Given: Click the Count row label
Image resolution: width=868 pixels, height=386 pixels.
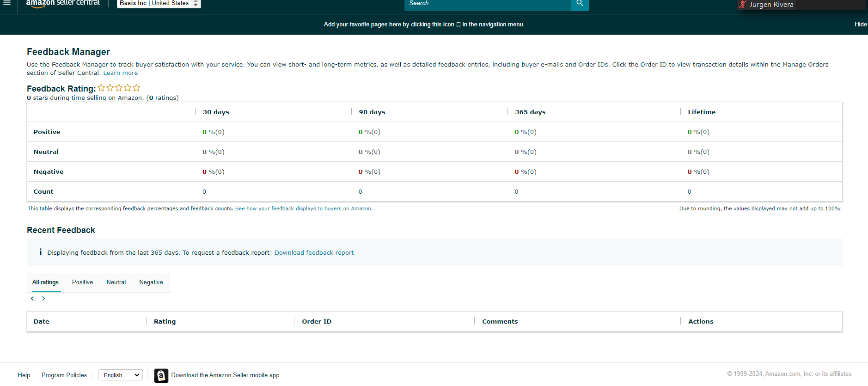Looking at the screenshot, I should pos(43,192).
